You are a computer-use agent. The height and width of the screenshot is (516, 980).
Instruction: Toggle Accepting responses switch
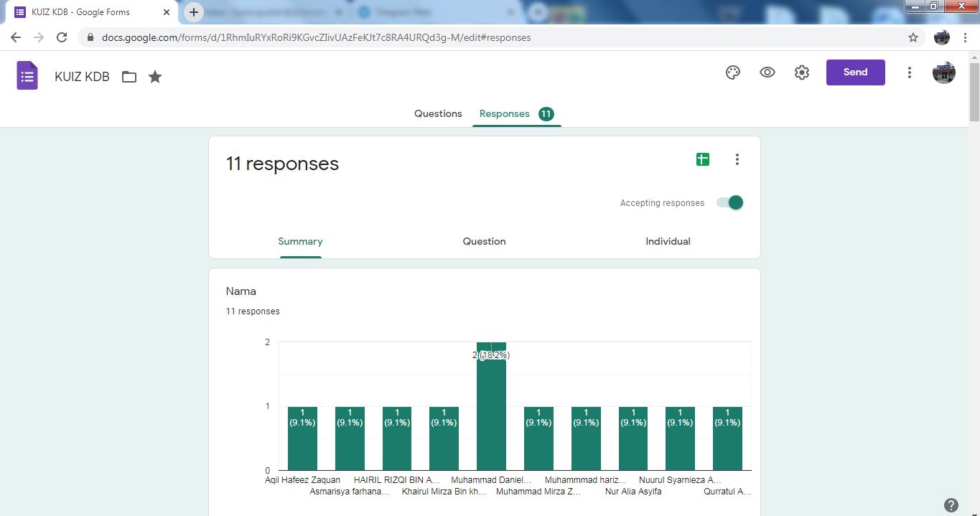730,202
